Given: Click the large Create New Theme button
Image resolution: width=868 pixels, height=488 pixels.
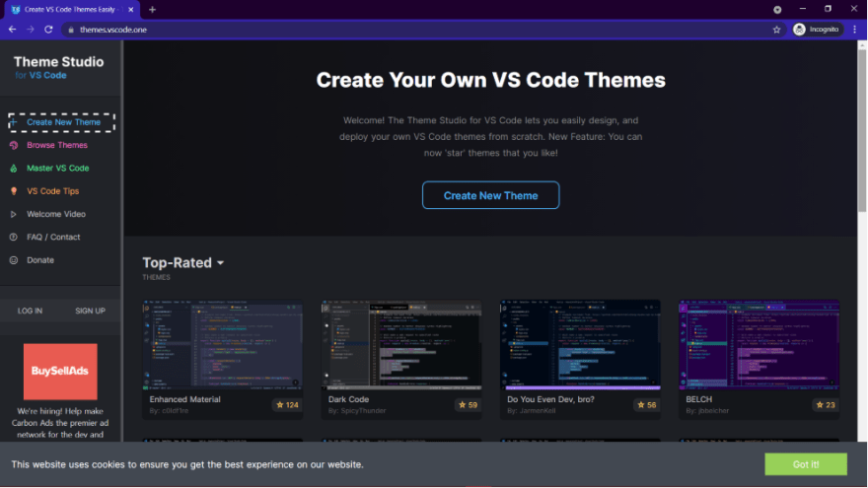Looking at the screenshot, I should tap(490, 195).
